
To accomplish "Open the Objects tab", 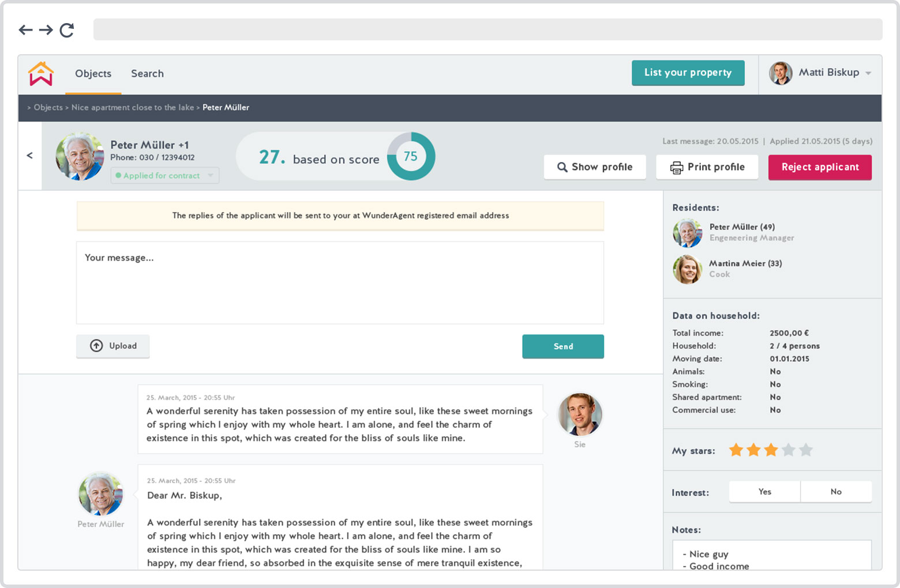I will pos(93,74).
